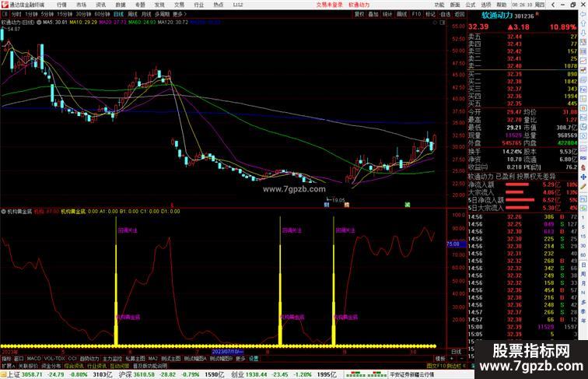The height and width of the screenshot is (379, 588).
Task: Click the line chart sidebar icon
Action: [583, 61]
